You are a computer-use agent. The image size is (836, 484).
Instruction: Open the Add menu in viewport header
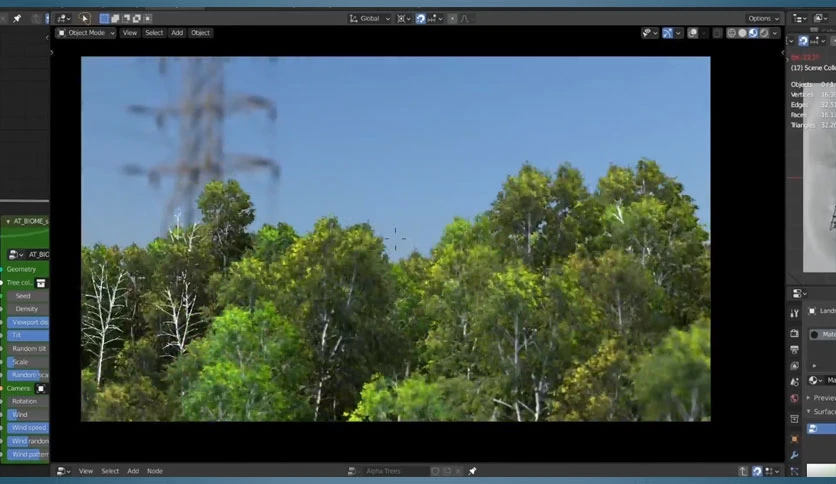coord(177,33)
